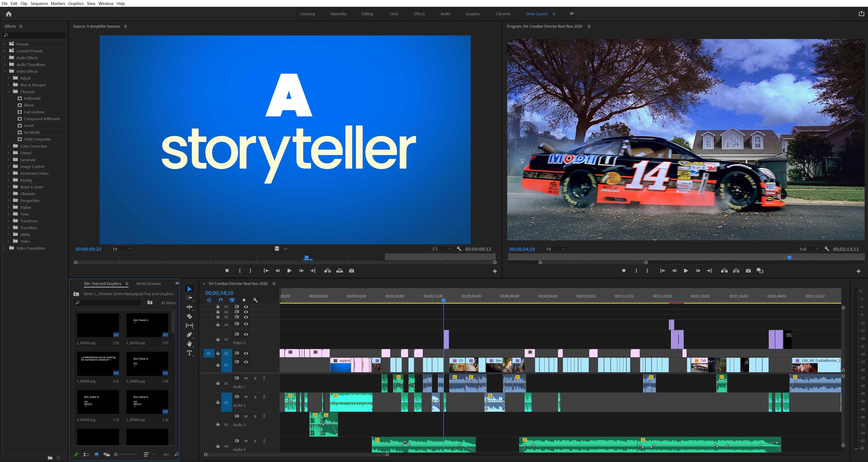
Task: Select the Razor tool
Action: (189, 316)
